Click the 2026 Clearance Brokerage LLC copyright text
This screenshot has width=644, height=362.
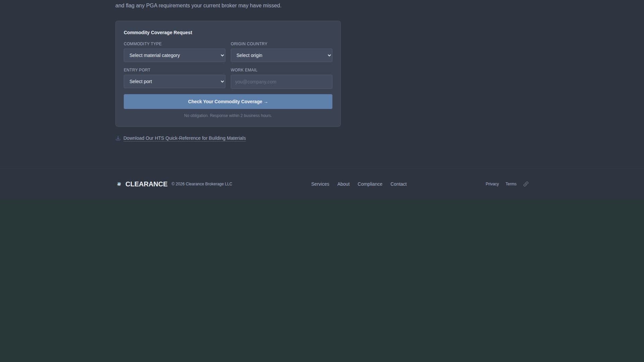click(x=202, y=184)
